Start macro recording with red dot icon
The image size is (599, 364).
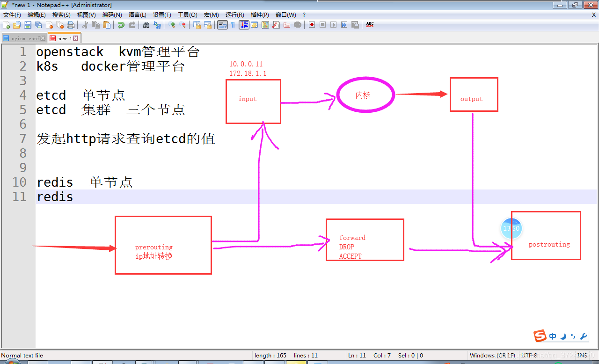click(312, 25)
